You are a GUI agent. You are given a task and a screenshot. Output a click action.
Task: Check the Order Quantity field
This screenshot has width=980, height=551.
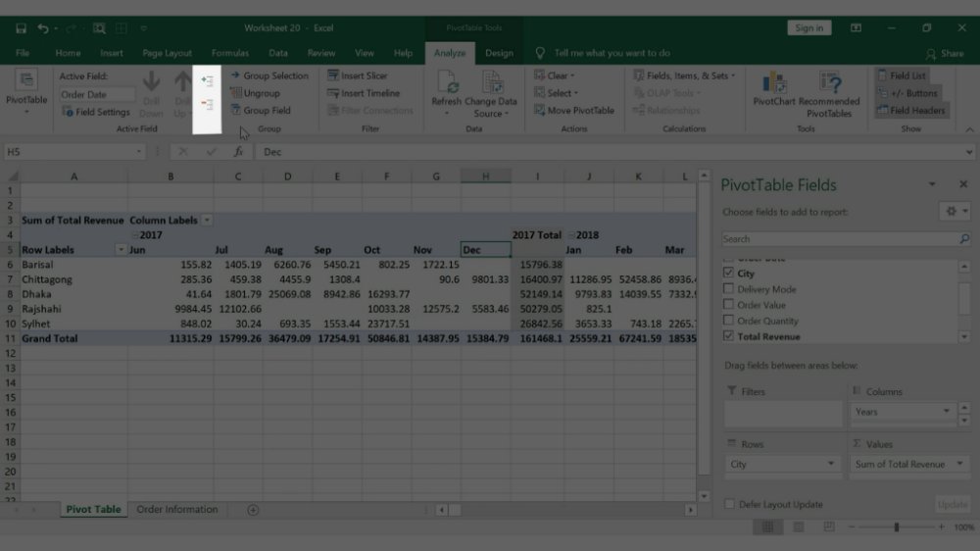pyautogui.click(x=728, y=320)
